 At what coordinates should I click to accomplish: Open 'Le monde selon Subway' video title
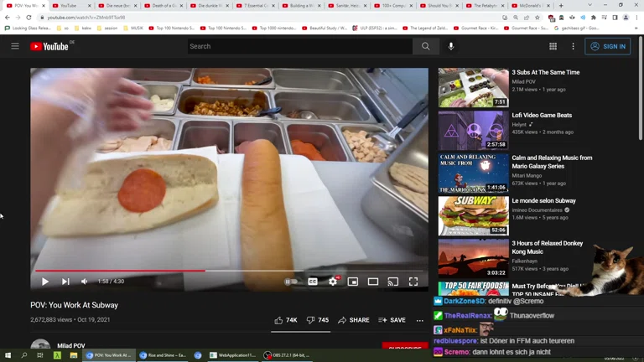click(543, 201)
